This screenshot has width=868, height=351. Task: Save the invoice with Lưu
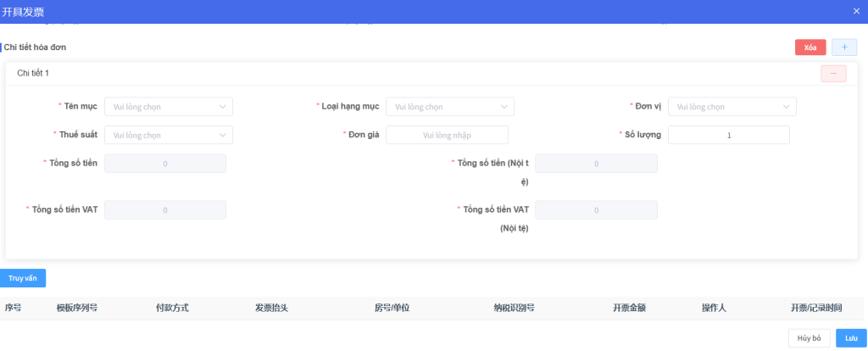pyautogui.click(x=850, y=337)
